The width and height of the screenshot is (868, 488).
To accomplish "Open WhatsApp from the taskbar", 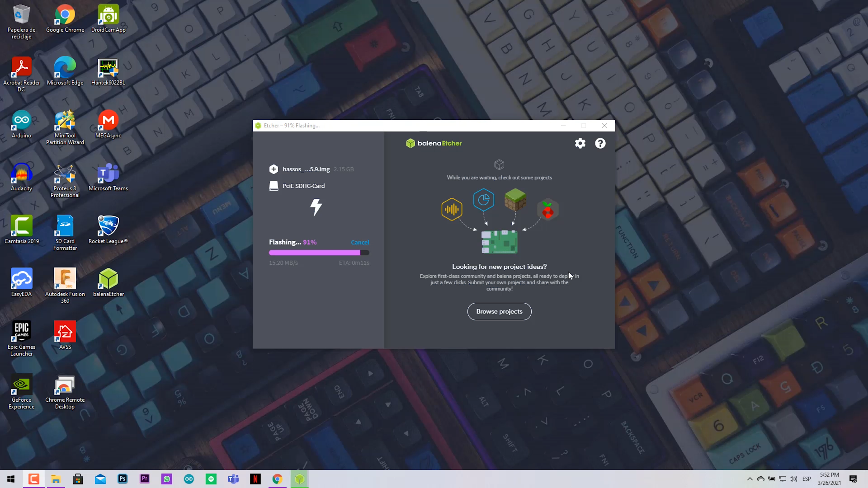I will click(166, 479).
